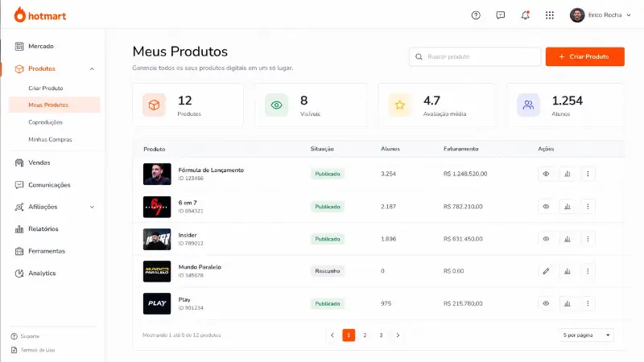The image size is (644, 362).
Task: Toggle visibility eye for Fórmula de Lançamento
Action: click(x=546, y=174)
